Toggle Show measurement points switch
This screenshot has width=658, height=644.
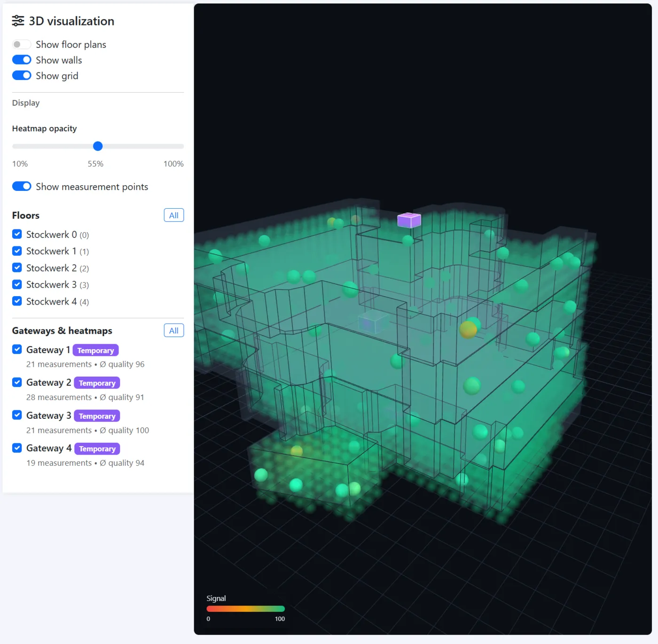pyautogui.click(x=22, y=186)
